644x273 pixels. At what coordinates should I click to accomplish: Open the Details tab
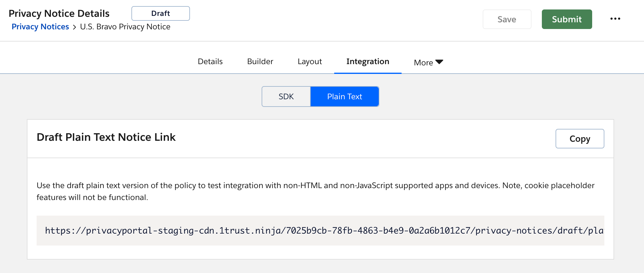point(210,62)
